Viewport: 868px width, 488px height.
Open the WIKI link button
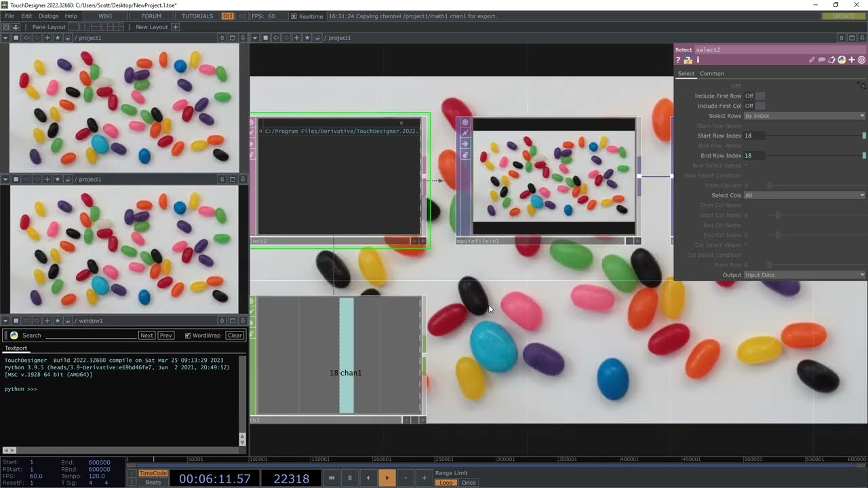click(x=105, y=16)
